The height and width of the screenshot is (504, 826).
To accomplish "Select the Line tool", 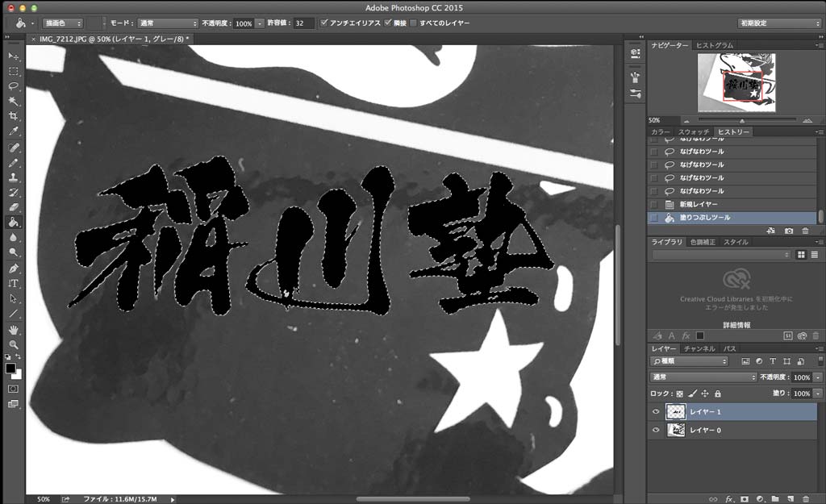I will (13, 314).
